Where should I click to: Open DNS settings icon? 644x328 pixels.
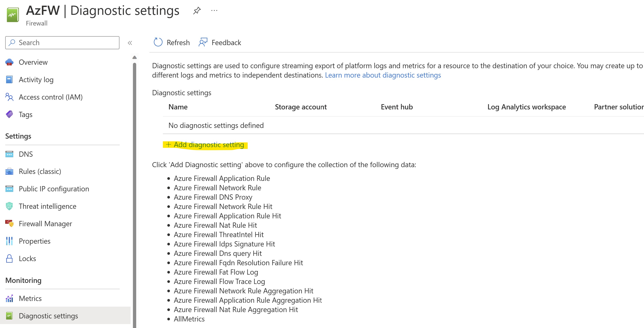coord(9,154)
